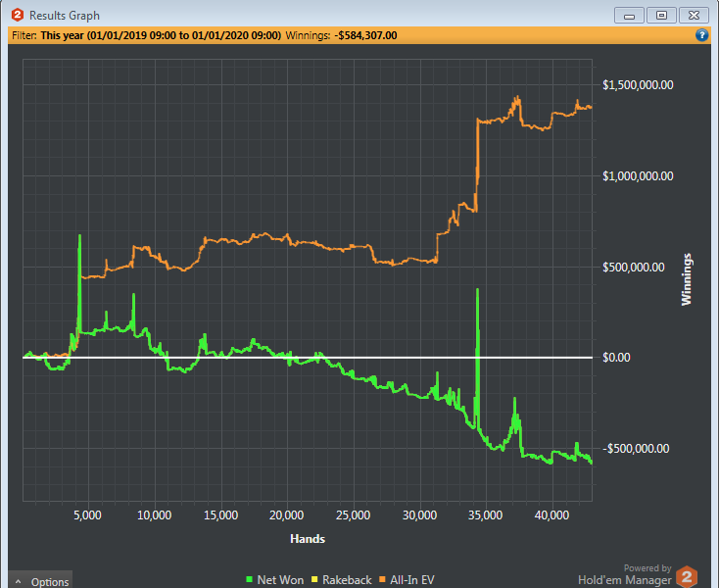Click the blue help question mark icon
The width and height of the screenshot is (719, 588).
[x=701, y=35]
